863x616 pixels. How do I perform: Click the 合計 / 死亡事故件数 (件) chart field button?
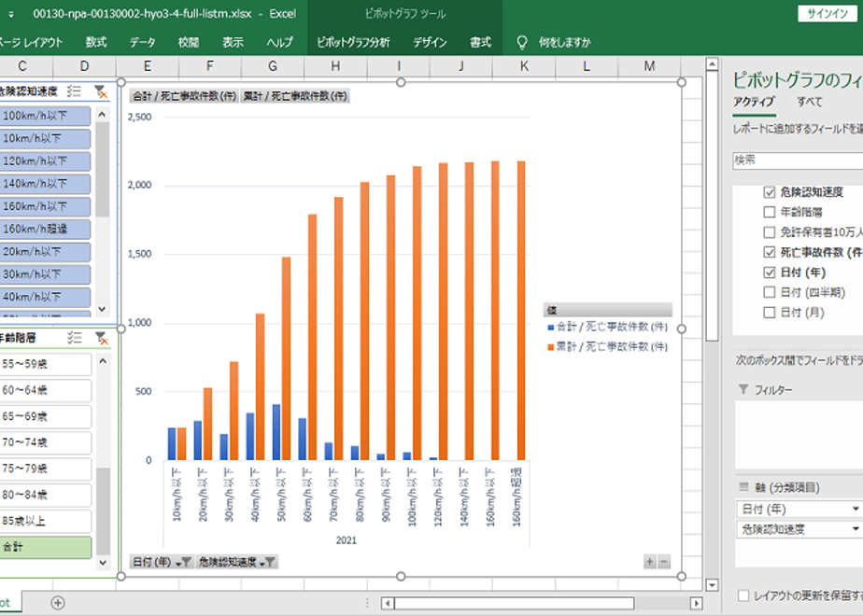[184, 96]
